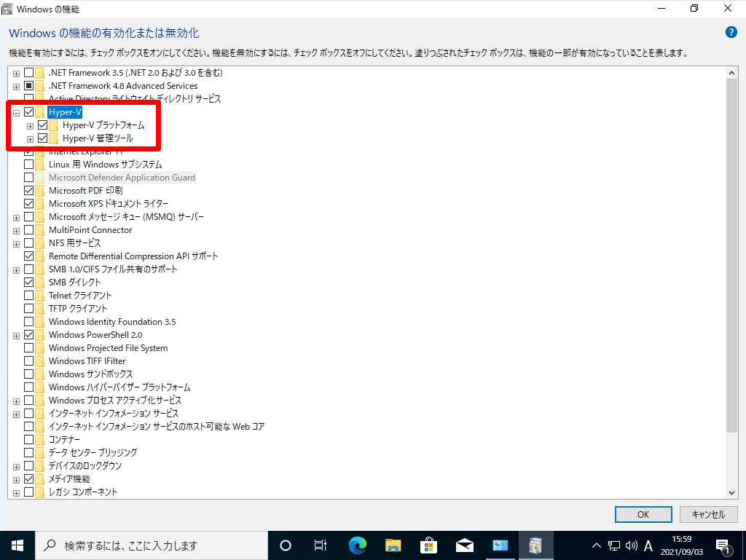Click Windows Features taskbar icon

coord(535,545)
